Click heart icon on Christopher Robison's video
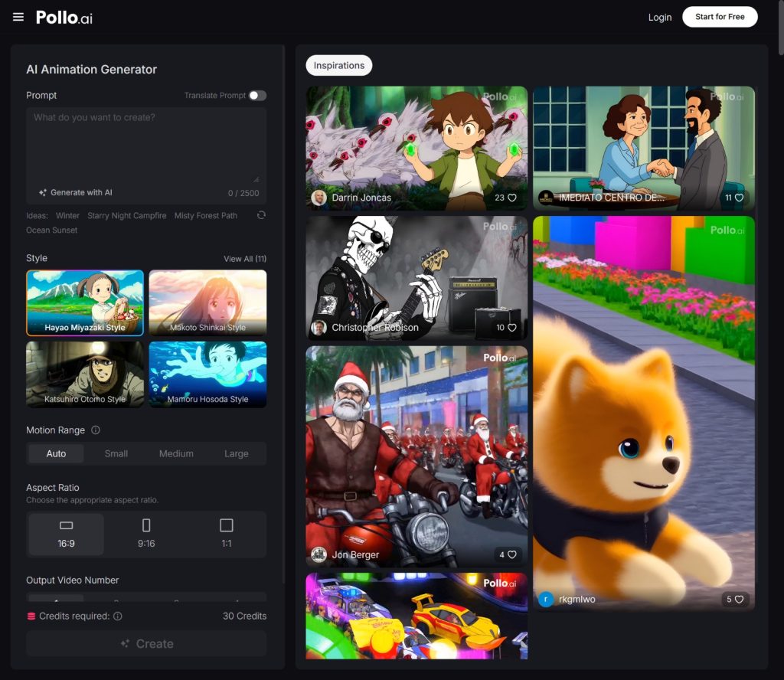 (x=512, y=328)
